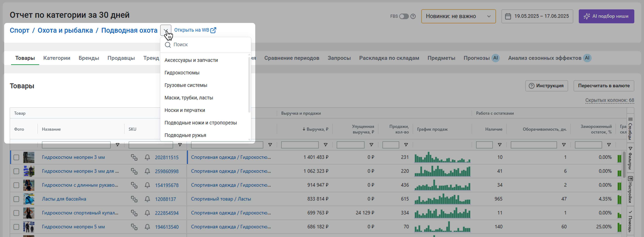Select Маски, трубки, ласты option

click(189, 98)
